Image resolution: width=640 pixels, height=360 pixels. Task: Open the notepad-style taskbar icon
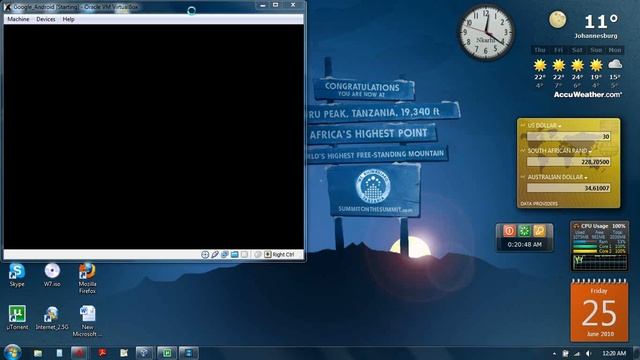click(124, 353)
